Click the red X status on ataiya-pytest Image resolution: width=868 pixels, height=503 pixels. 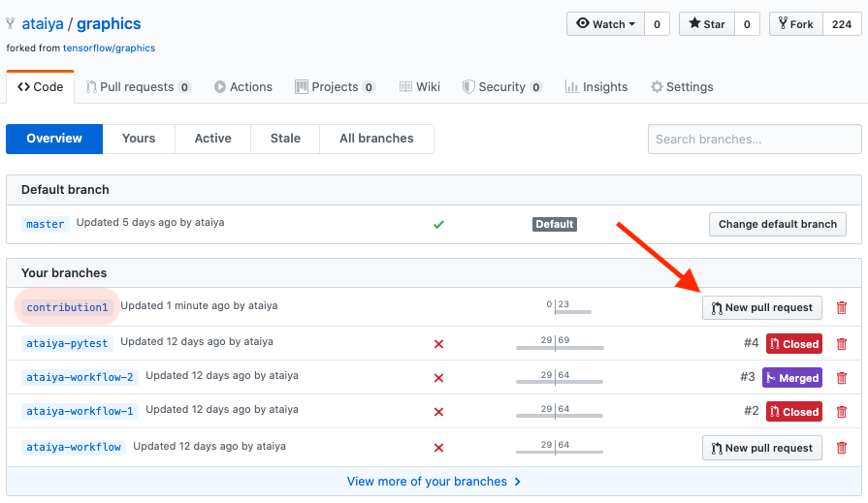(x=438, y=344)
